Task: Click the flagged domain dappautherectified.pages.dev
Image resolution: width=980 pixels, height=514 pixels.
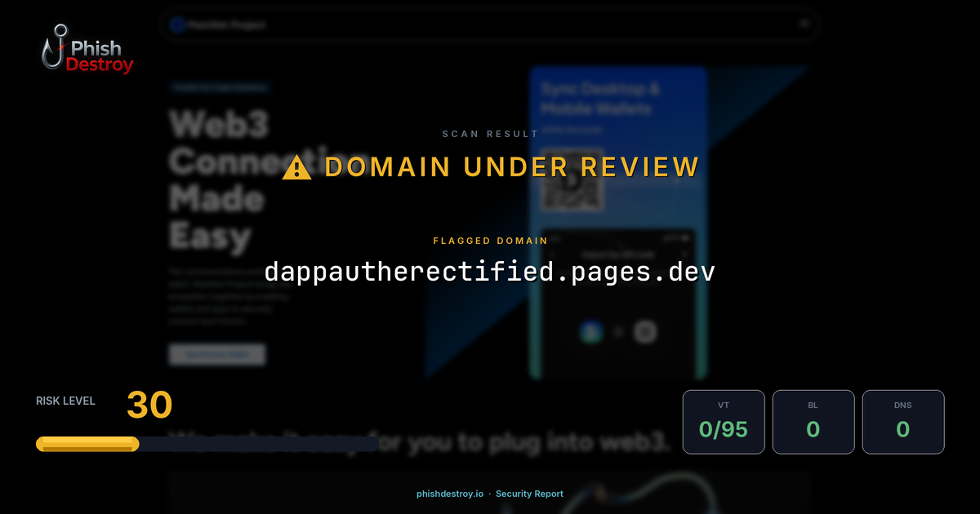Action: point(489,271)
